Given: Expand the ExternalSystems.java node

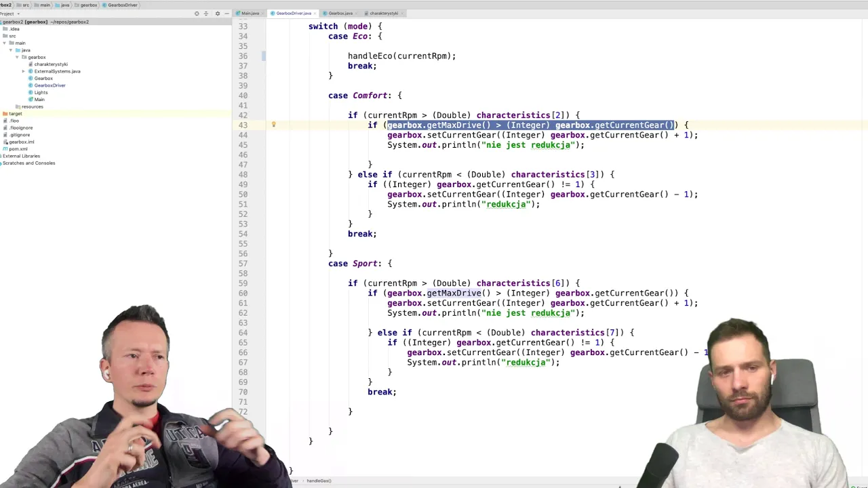Looking at the screenshot, I should tap(24, 71).
